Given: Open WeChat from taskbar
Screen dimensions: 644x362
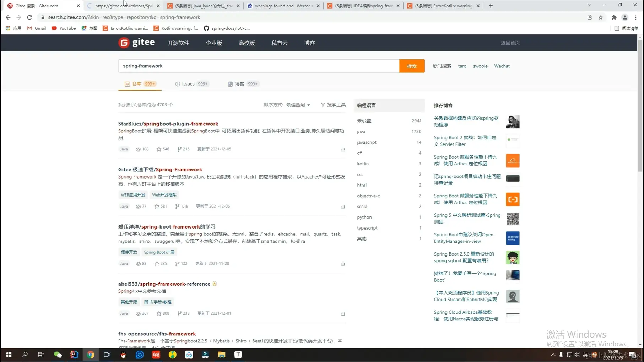Looking at the screenshot, I should [58, 355].
